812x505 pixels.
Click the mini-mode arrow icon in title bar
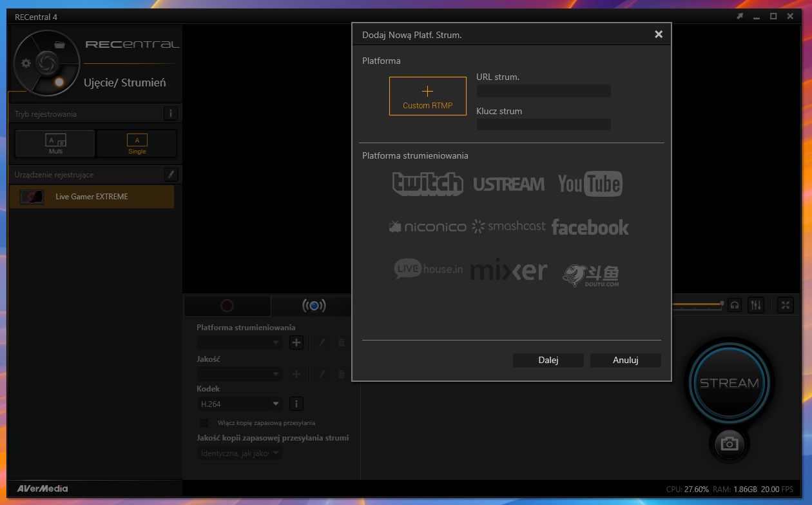[741, 17]
